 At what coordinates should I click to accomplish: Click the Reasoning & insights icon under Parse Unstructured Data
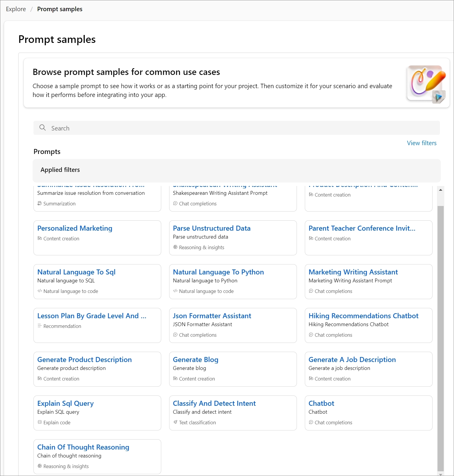click(x=175, y=247)
